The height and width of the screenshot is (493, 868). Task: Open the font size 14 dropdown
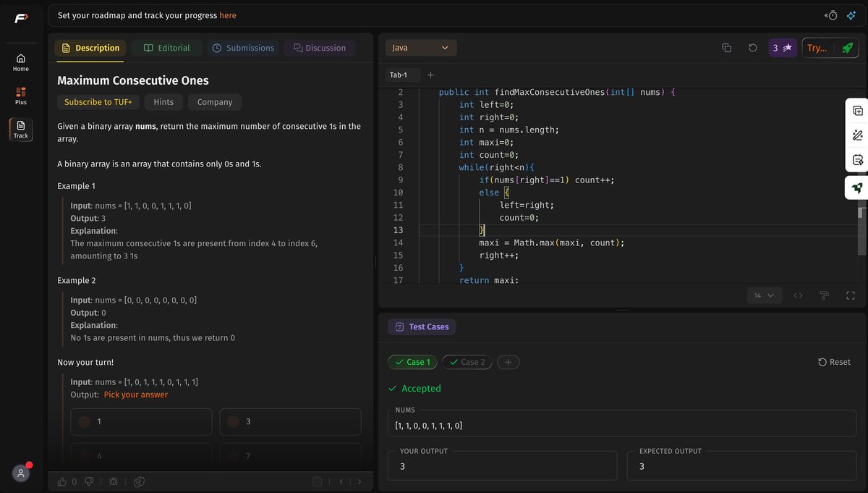click(765, 295)
